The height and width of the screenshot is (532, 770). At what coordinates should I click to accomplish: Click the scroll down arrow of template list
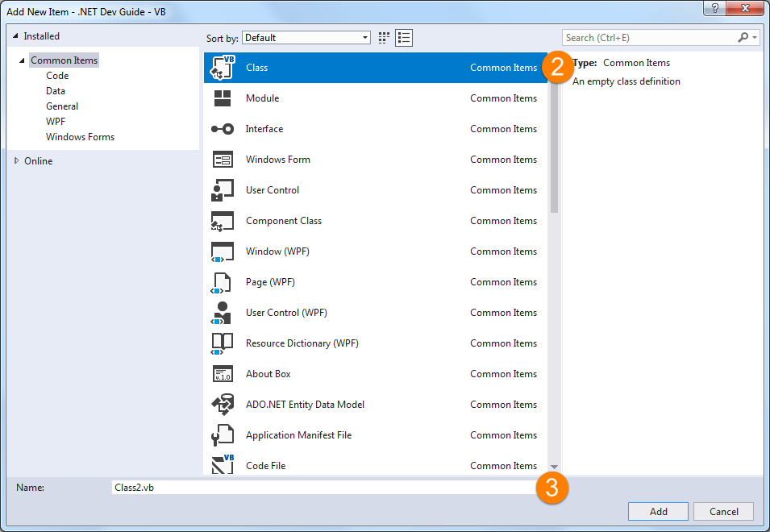tap(555, 468)
